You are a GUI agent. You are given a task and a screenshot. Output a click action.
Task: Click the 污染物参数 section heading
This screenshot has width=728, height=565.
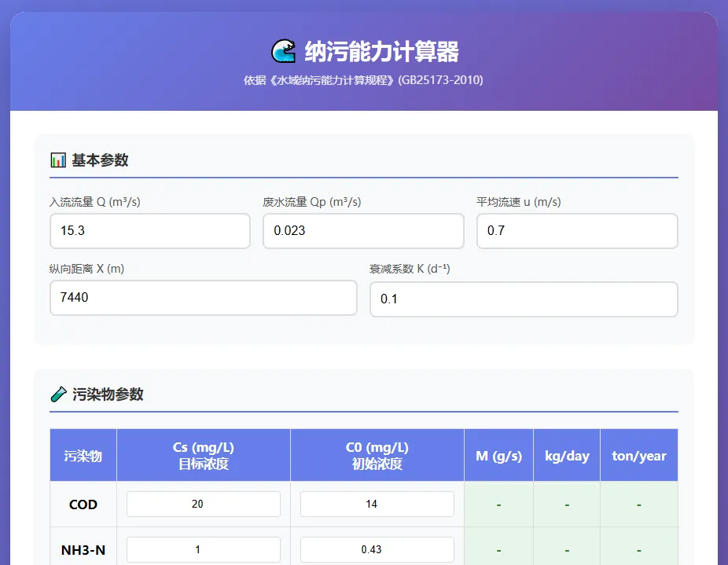[x=108, y=394]
